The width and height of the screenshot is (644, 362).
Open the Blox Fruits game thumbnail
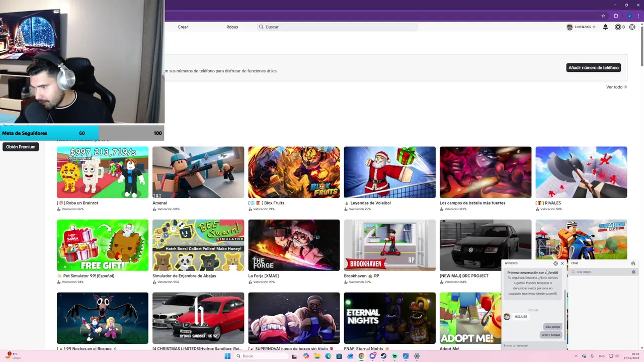[x=294, y=172]
